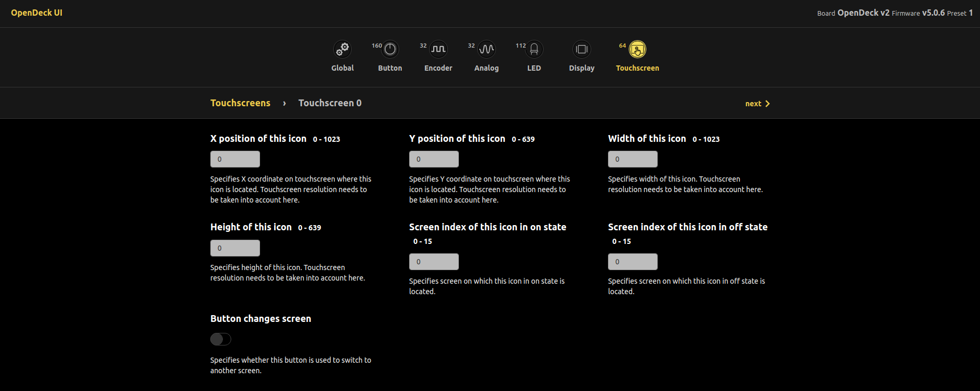Screen dimensions: 980x391
Task: Focus the Height of this icon field
Action: pos(235,248)
